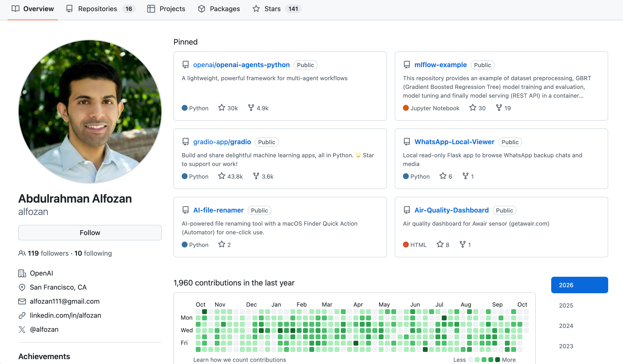Open the profile avatar photo
This screenshot has width=623, height=364.
tap(90, 112)
